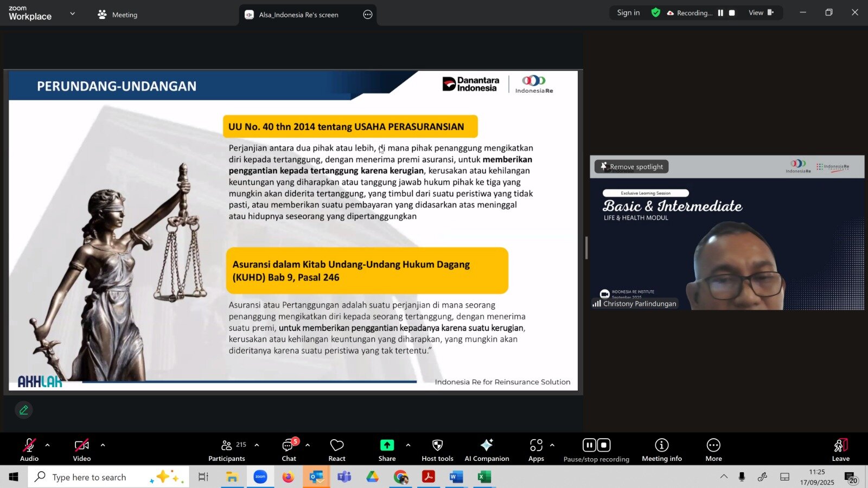Switch to the Meeting tab
The height and width of the screenshot is (488, 868).
(x=118, y=15)
